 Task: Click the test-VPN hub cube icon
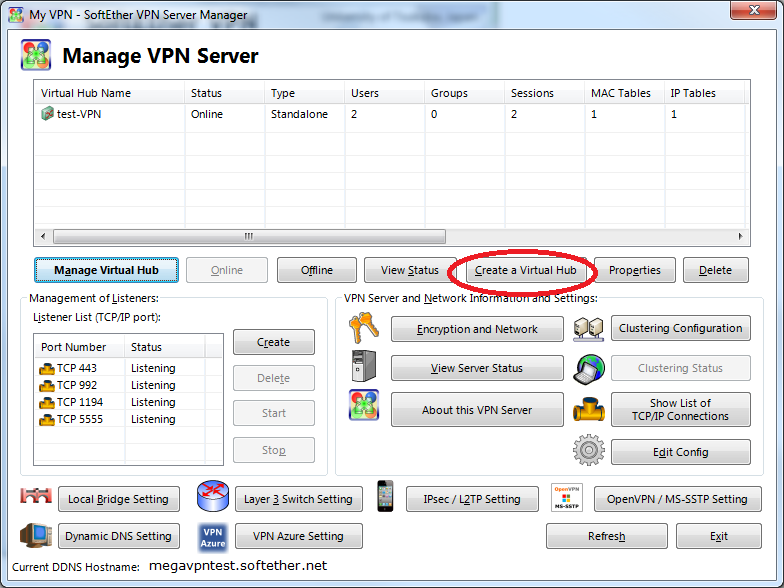pos(47,114)
